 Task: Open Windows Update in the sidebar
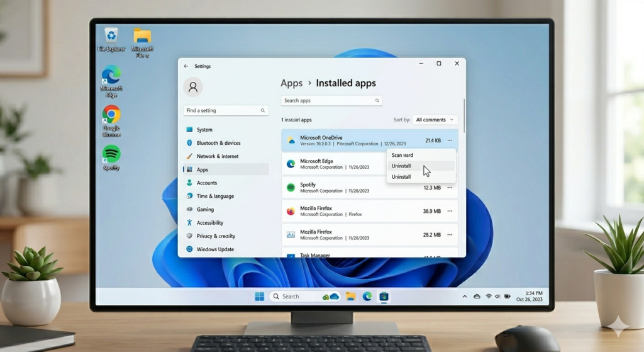click(226, 249)
